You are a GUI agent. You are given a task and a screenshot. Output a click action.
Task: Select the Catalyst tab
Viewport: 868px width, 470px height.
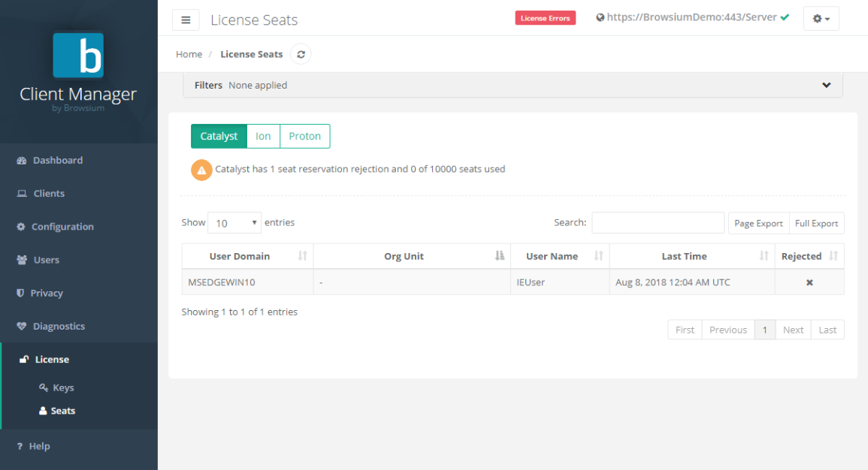[219, 136]
